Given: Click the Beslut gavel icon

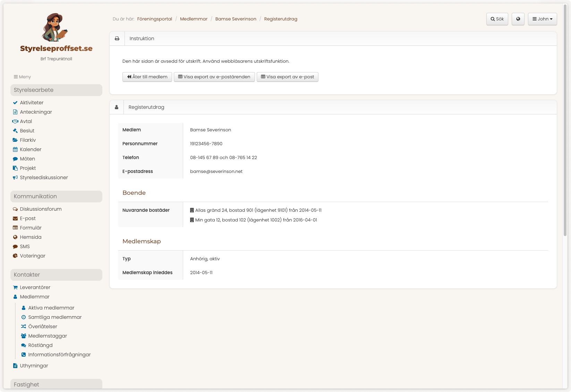Looking at the screenshot, I should tap(15, 131).
